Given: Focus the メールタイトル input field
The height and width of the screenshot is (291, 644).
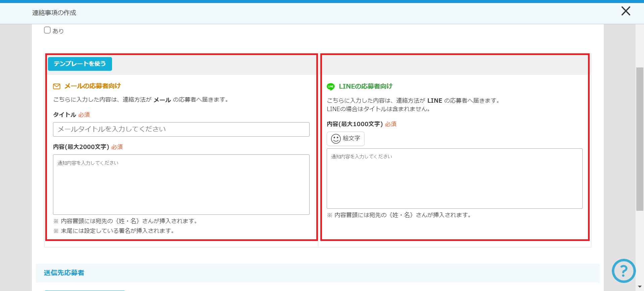Looking at the screenshot, I should (181, 129).
